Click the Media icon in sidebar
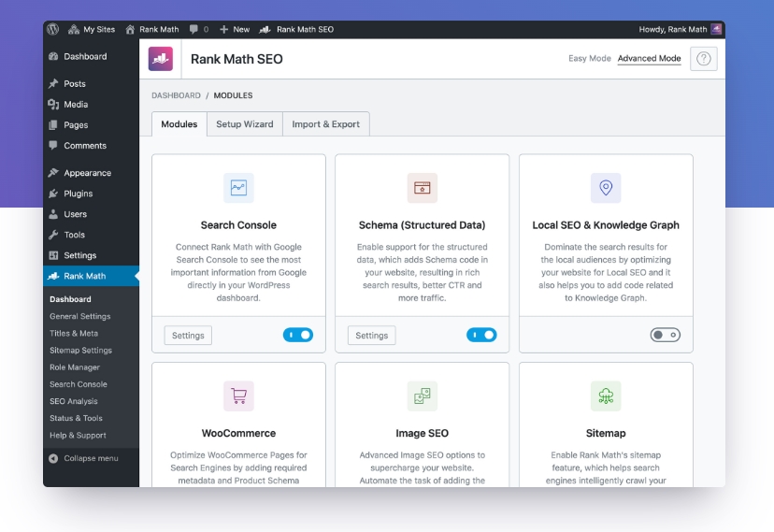This screenshot has width=774, height=532. [53, 104]
